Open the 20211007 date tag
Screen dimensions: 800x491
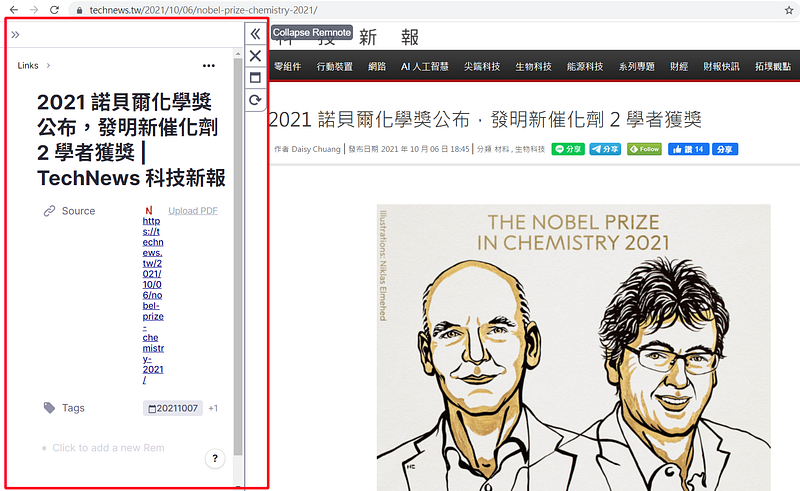(173, 408)
